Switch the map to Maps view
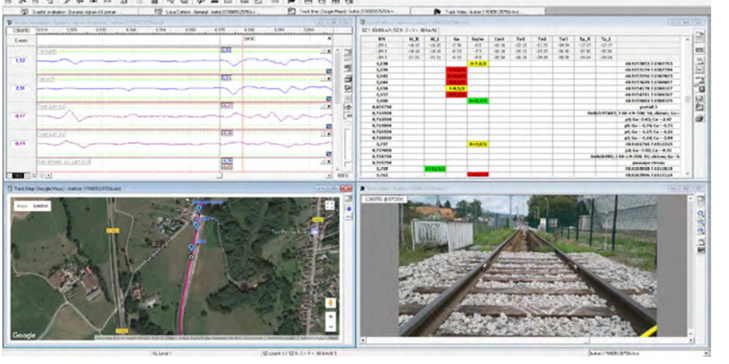The height and width of the screenshot is (364, 729). [22, 206]
